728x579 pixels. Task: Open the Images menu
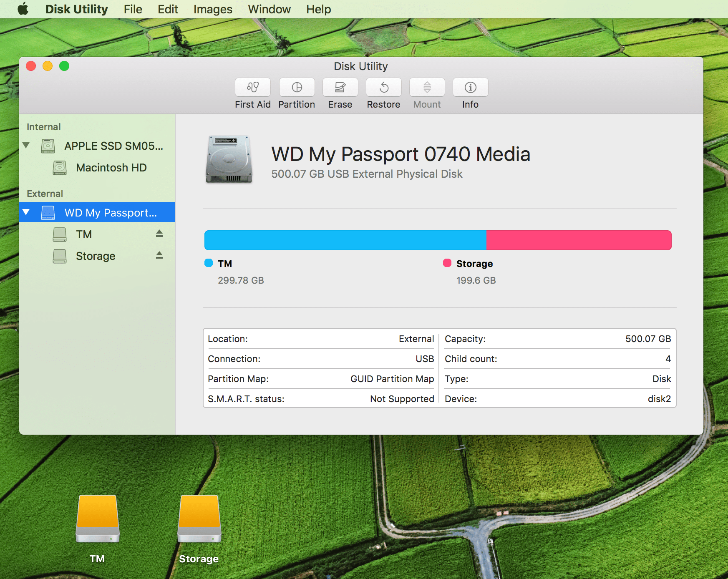[213, 9]
